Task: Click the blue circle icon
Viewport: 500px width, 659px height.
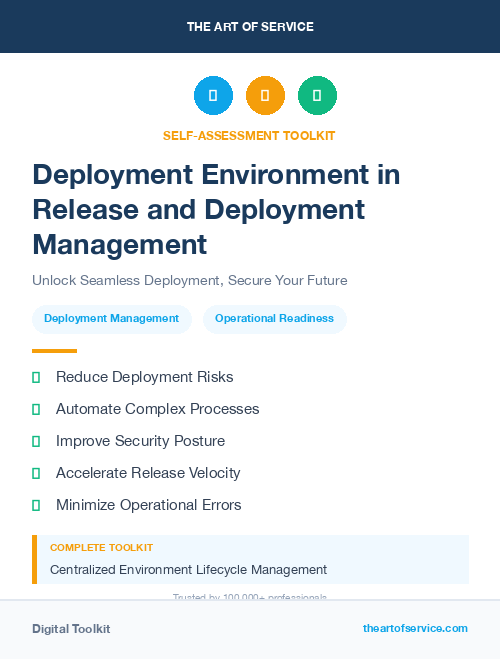Action: (x=213, y=95)
